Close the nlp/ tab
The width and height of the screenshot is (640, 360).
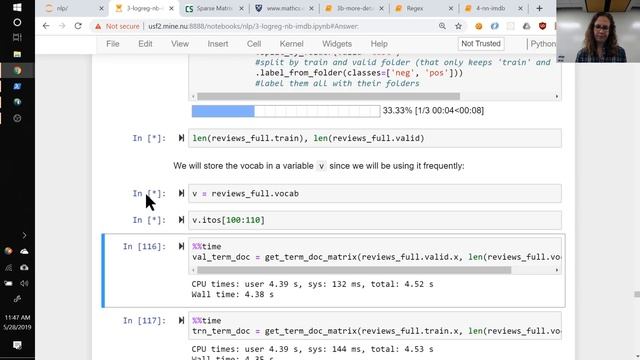click(102, 8)
